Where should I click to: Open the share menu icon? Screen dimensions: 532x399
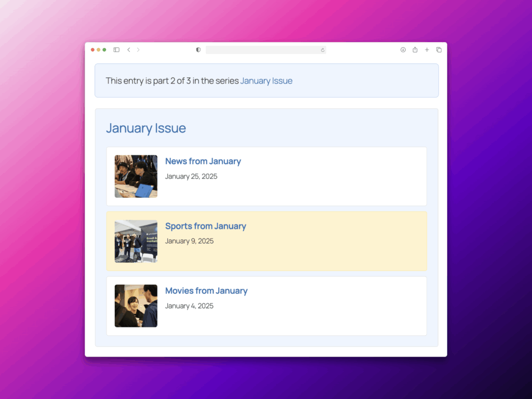(415, 50)
